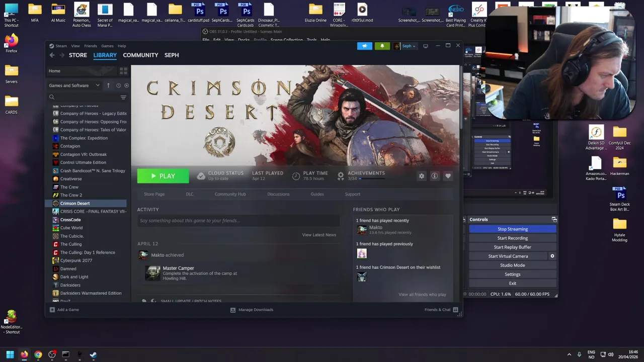Open Hackerman desktop folder
The width and height of the screenshot is (644, 362).
point(619,166)
